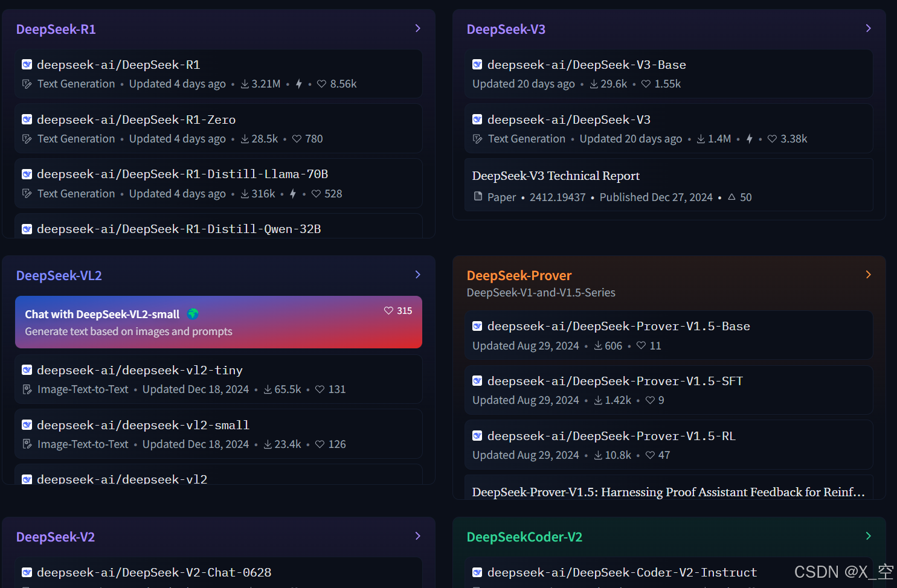897x588 pixels.
Task: Click the download icon on DeepSeek-R1 row
Action: click(x=245, y=84)
